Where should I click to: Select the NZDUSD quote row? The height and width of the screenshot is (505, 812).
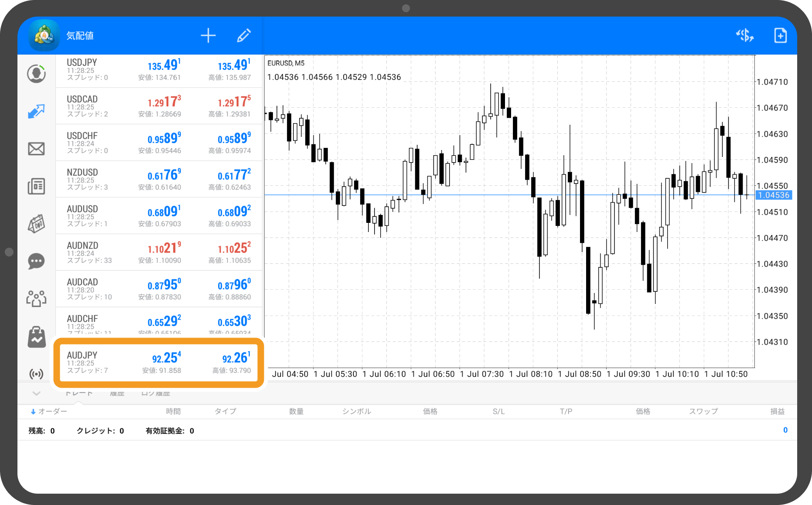click(x=159, y=180)
